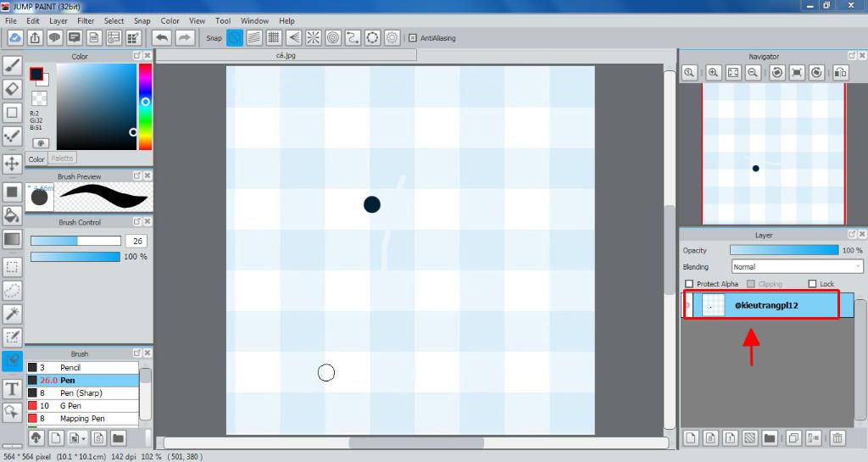This screenshot has width=868, height=462.
Task: Enable concentric circle snap
Action: point(333,37)
